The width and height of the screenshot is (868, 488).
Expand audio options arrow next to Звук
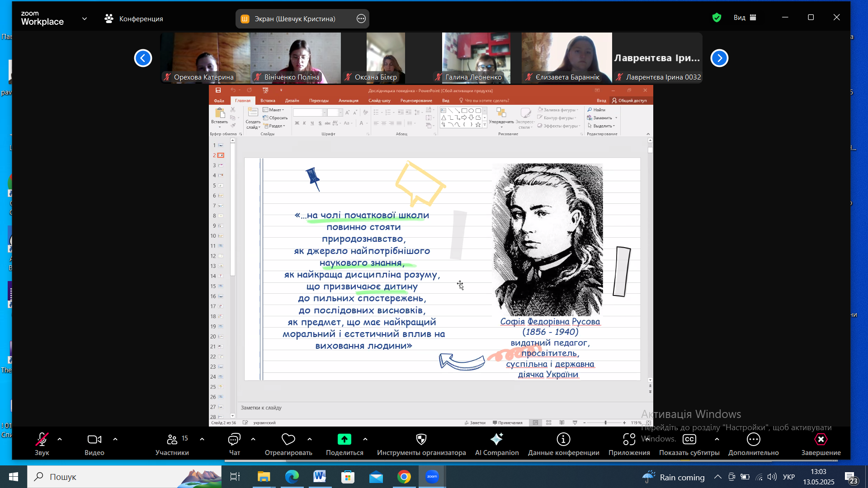click(60, 439)
